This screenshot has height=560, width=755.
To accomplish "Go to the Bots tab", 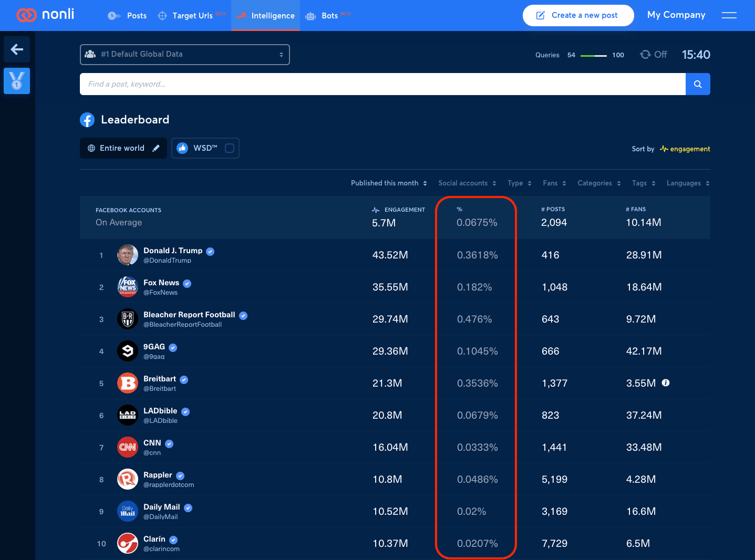I will point(328,16).
